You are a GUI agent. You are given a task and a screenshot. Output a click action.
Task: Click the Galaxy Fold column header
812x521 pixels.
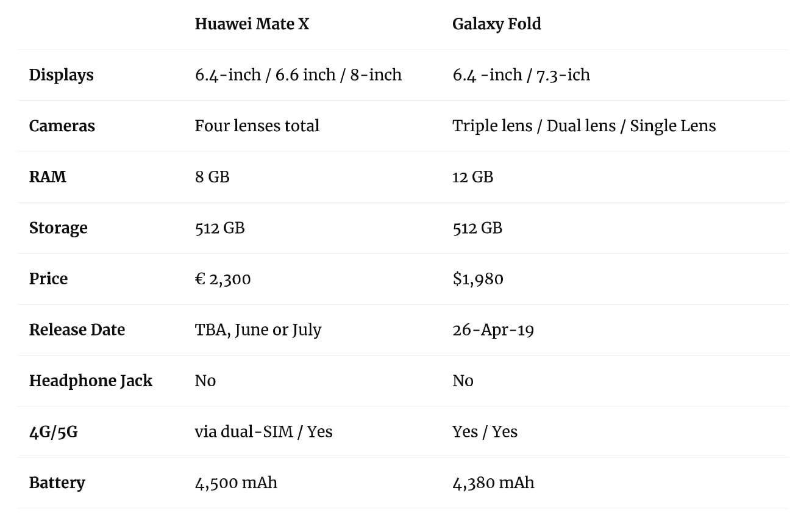click(496, 24)
